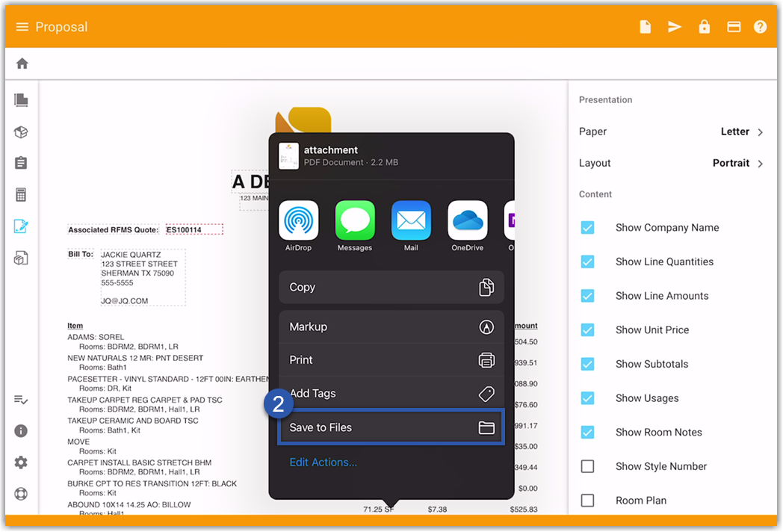Uncheck Show Unit Price

point(588,330)
